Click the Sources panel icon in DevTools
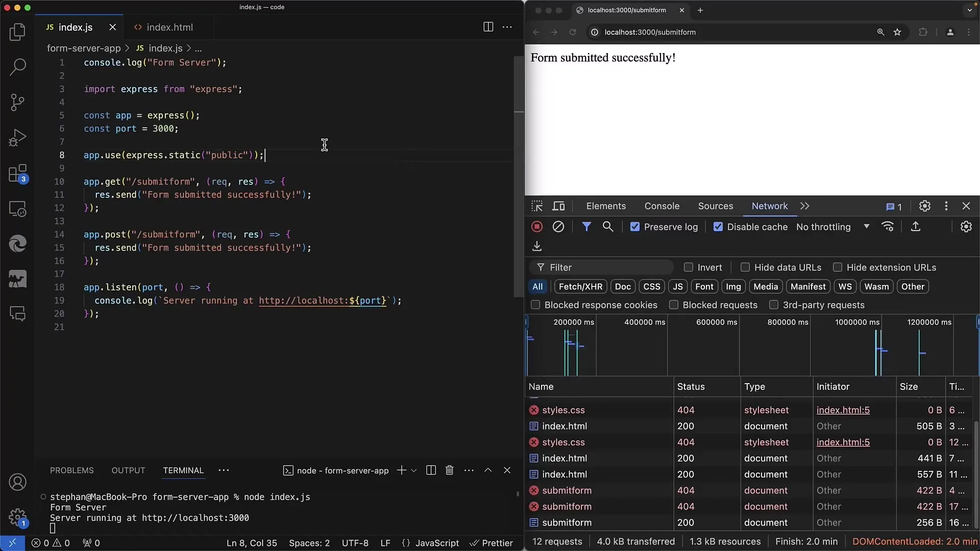Image resolution: width=980 pixels, height=551 pixels. click(x=716, y=206)
